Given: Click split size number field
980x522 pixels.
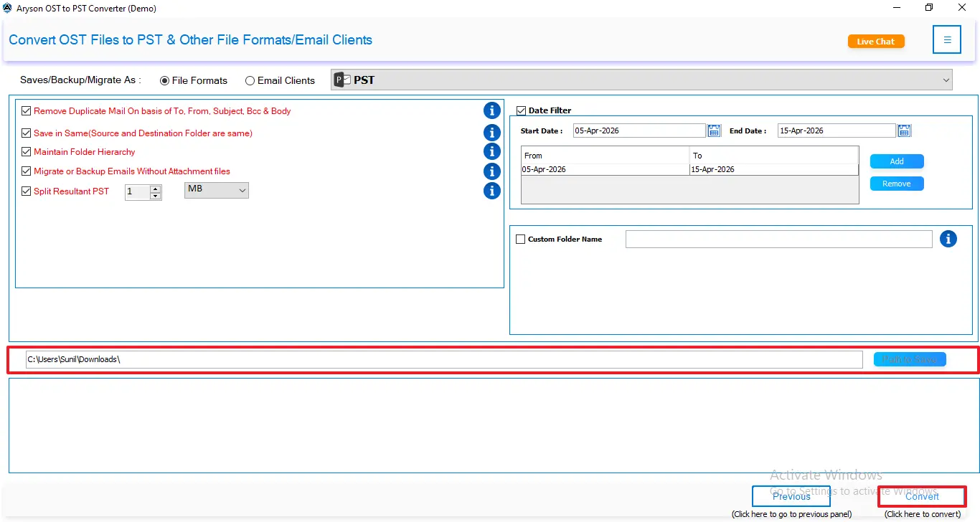Looking at the screenshot, I should coord(138,192).
